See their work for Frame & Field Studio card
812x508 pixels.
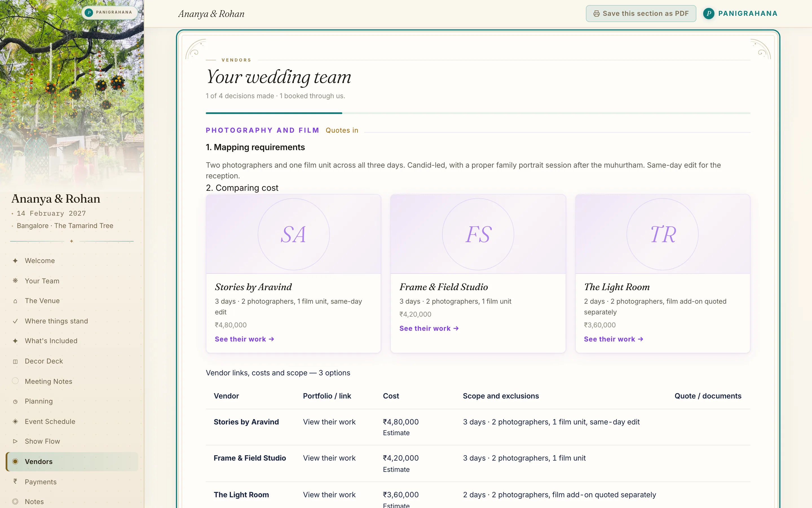[429, 329]
